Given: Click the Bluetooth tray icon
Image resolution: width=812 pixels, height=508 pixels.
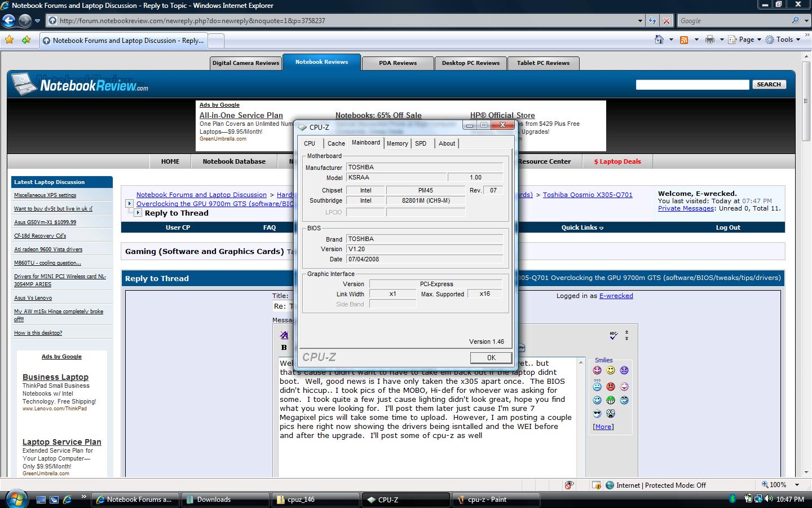Looking at the screenshot, I should pos(732,499).
